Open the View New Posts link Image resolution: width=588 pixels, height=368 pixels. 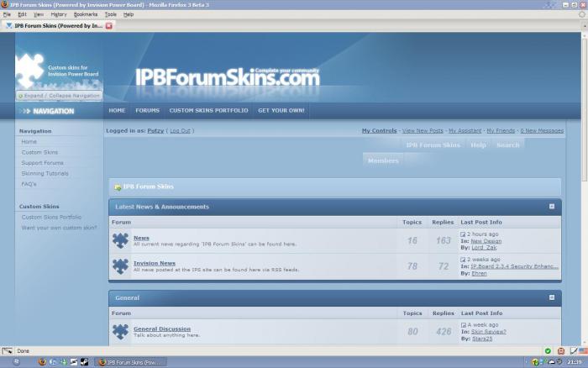(x=423, y=131)
